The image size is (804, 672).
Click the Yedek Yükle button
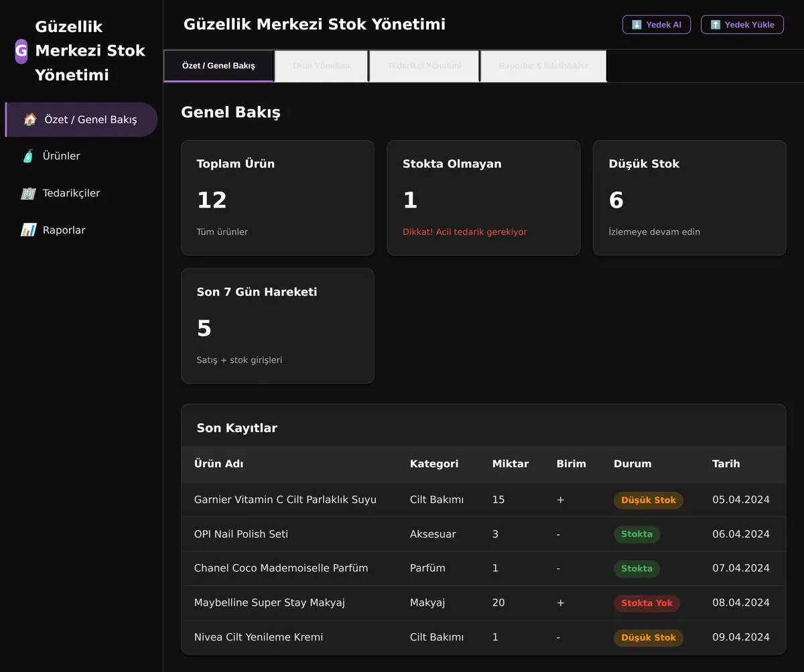742,25
